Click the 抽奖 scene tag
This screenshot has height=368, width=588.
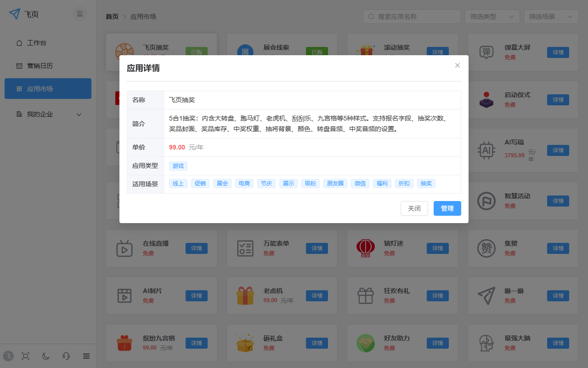[426, 183]
